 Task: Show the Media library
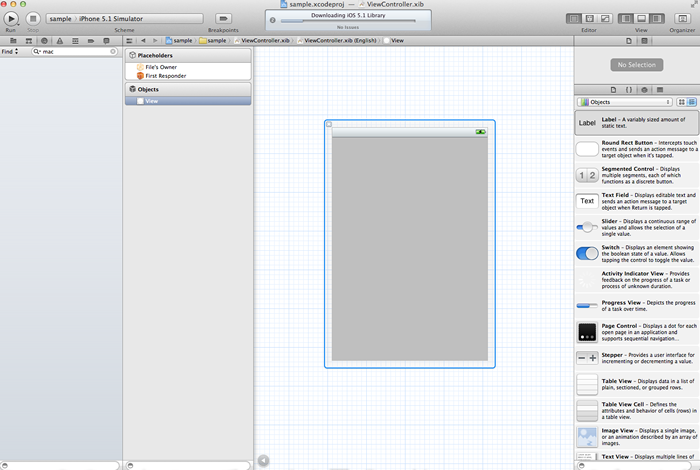click(x=660, y=90)
